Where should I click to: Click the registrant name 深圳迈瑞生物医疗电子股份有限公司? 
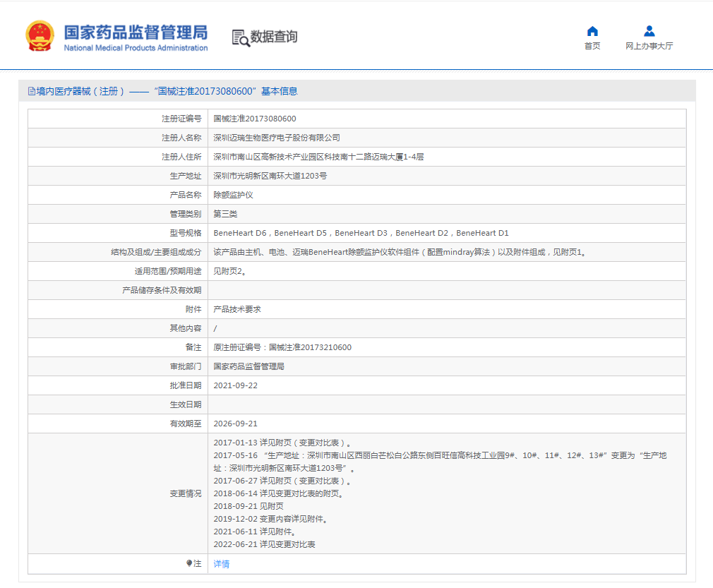click(x=277, y=138)
